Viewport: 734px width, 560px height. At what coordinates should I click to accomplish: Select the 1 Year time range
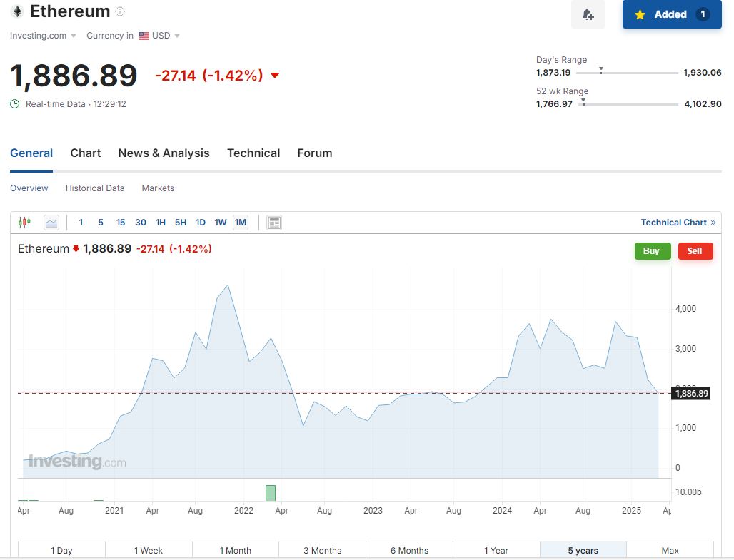[x=496, y=550]
